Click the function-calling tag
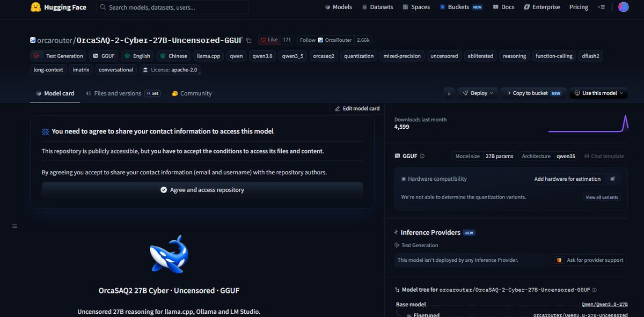This screenshot has width=644, height=317. tap(554, 56)
